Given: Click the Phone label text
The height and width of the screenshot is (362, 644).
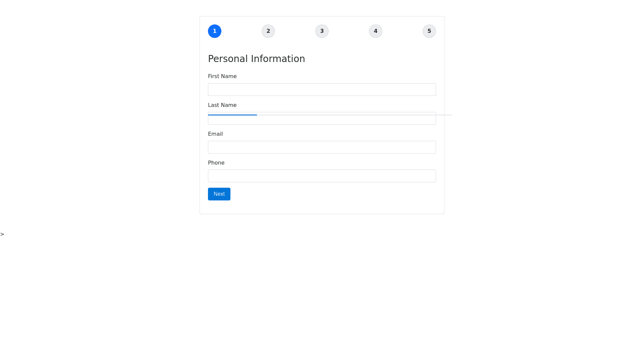Looking at the screenshot, I should pos(216,163).
